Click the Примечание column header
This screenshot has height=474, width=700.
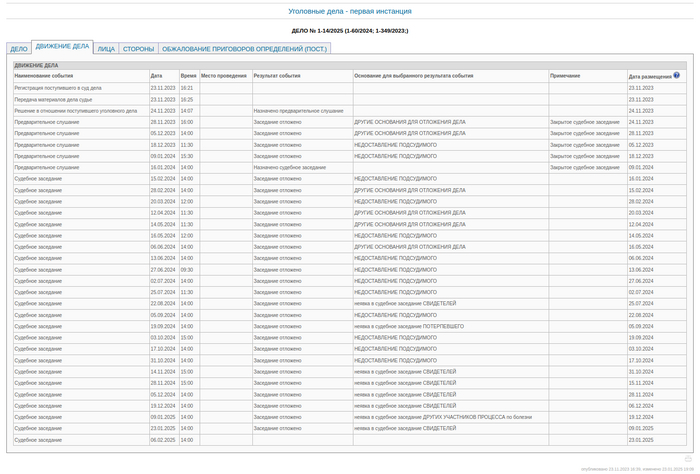[565, 76]
